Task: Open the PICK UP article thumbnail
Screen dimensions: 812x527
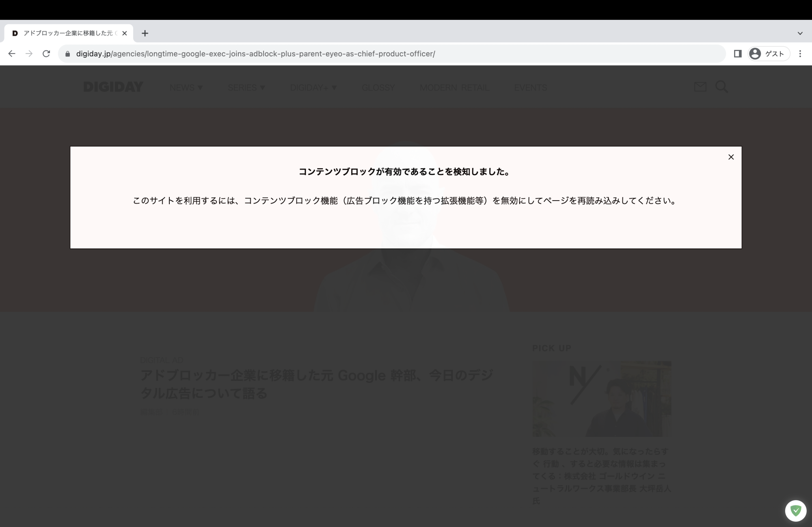Action: [602, 400]
